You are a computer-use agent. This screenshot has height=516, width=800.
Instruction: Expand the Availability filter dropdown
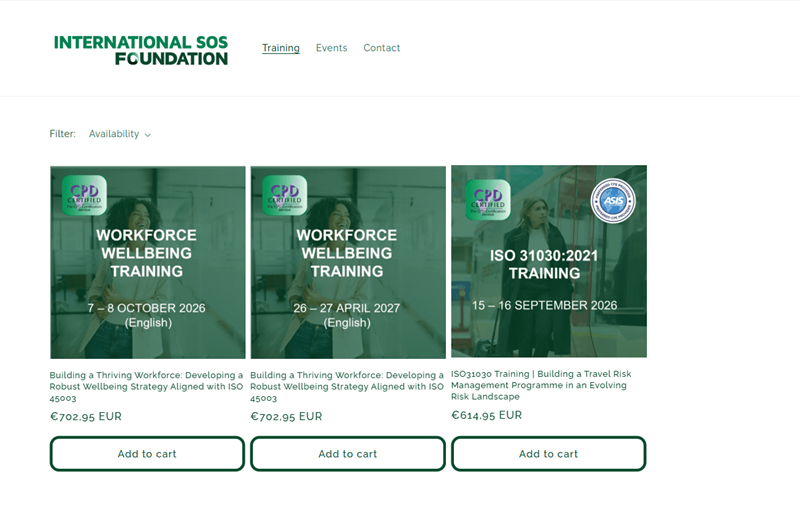120,134
